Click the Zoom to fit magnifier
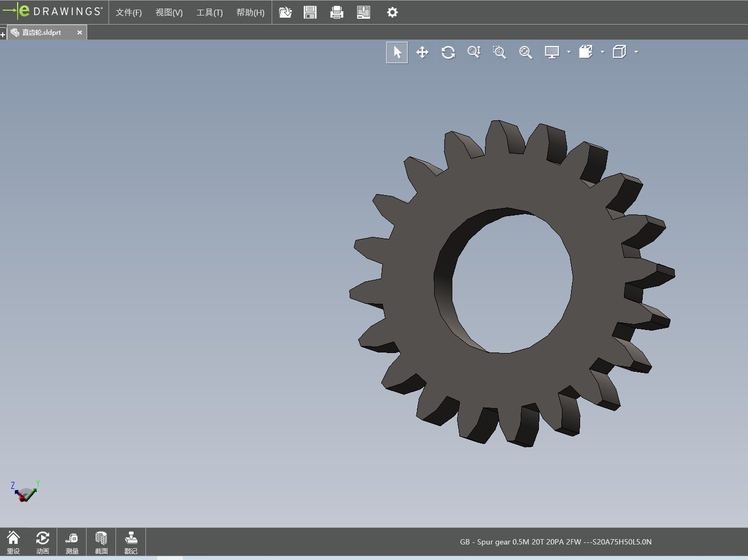748x560 pixels. (x=526, y=52)
